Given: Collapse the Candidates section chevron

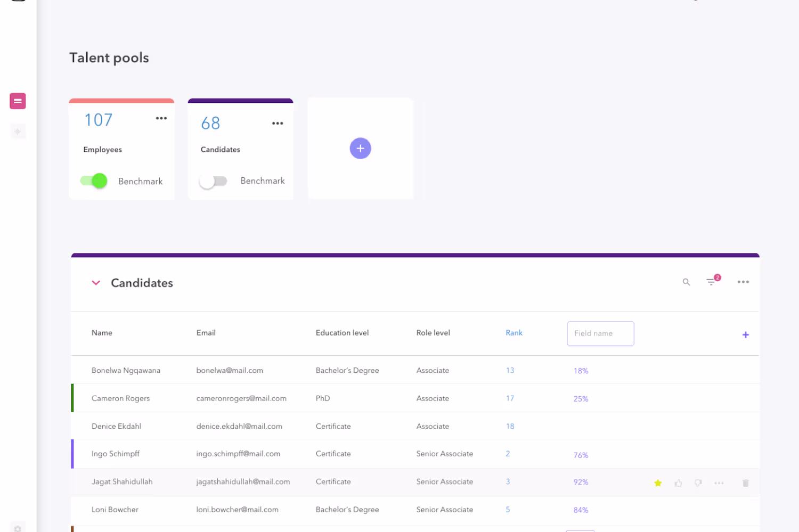Looking at the screenshot, I should click(96, 283).
